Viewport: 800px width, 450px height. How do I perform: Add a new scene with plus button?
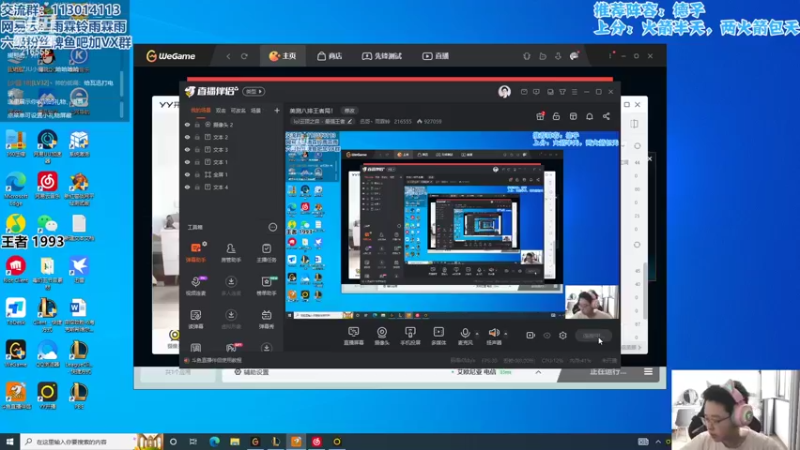pyautogui.click(x=277, y=110)
